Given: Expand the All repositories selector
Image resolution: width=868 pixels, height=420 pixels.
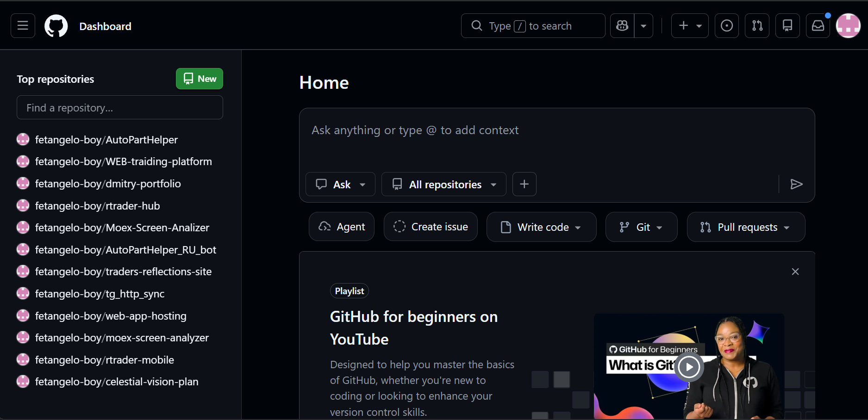Looking at the screenshot, I should click(x=443, y=184).
